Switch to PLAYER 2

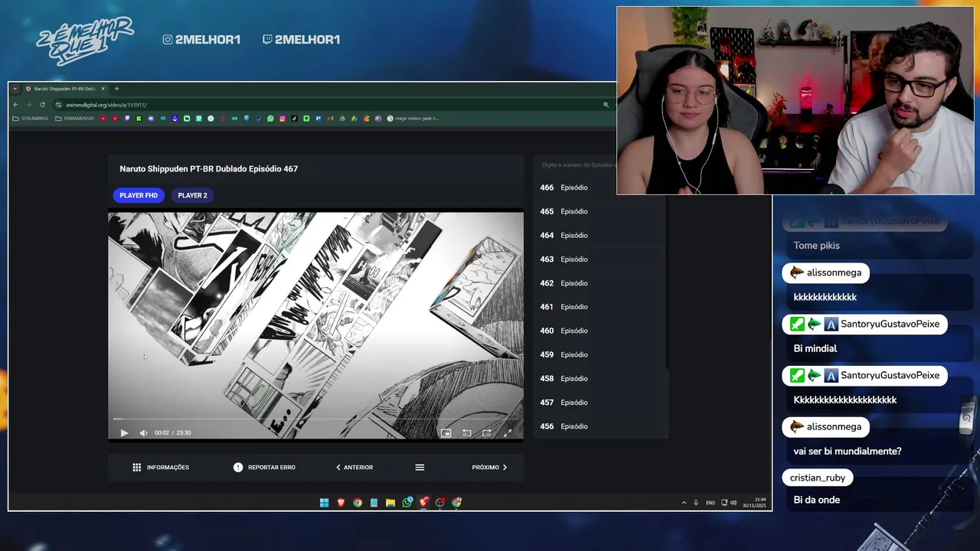point(192,195)
